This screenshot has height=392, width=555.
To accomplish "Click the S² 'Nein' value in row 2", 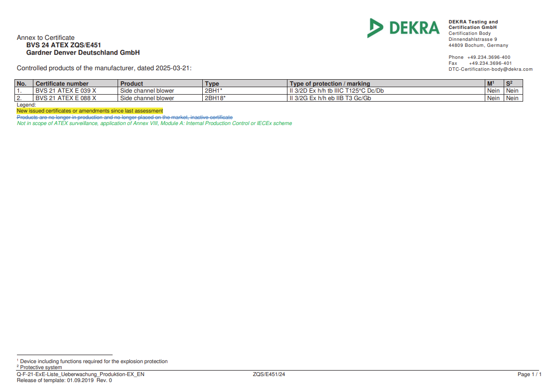I will [x=513, y=98].
